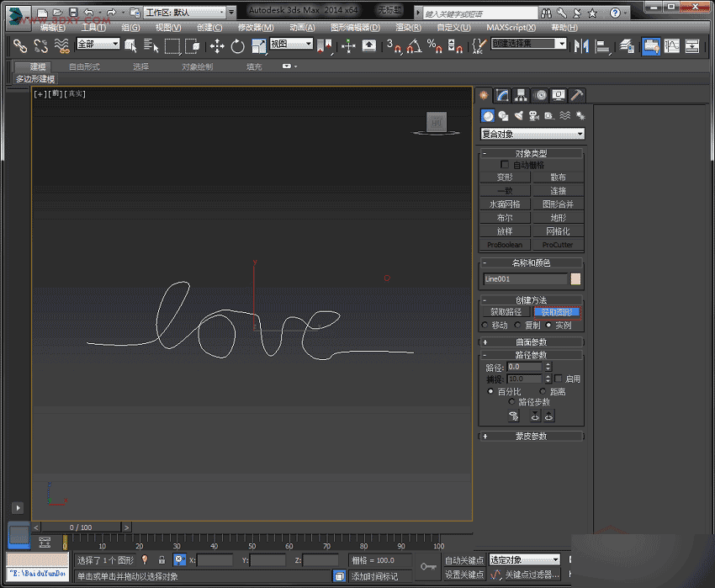This screenshot has width=715, height=588.
Task: Switch to the Modify command panel icon
Action: (x=502, y=94)
